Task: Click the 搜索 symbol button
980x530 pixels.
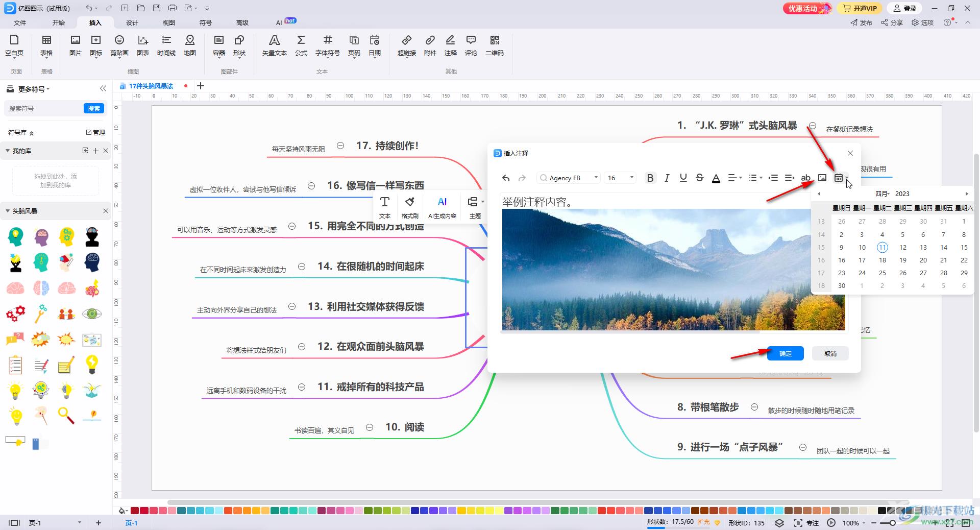Action: (94, 108)
